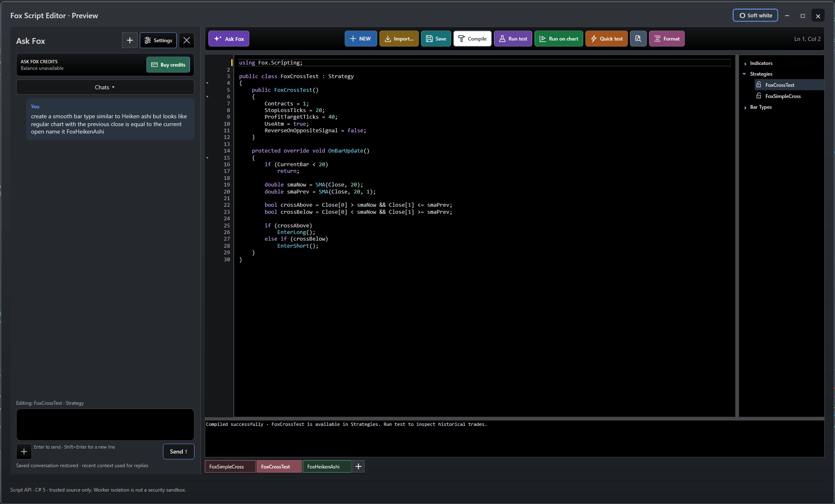Viewport: 835px width, 504px height.
Task: Click the 'Script API · C# 5' status text
Action: 98,490
